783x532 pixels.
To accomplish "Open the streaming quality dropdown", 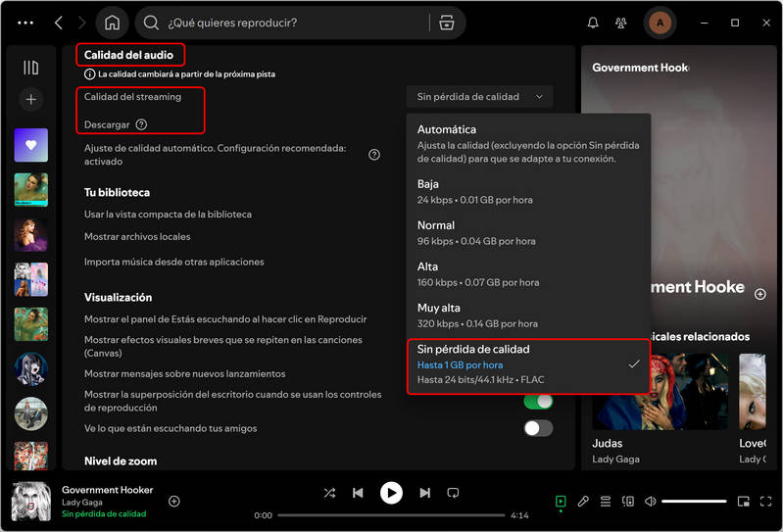I will click(479, 97).
